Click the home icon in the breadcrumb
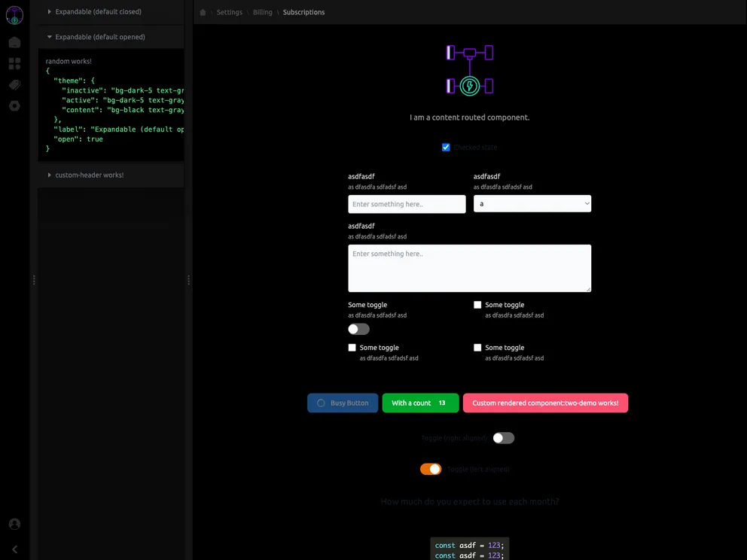Viewport: 747px width, 560px height. tap(203, 13)
